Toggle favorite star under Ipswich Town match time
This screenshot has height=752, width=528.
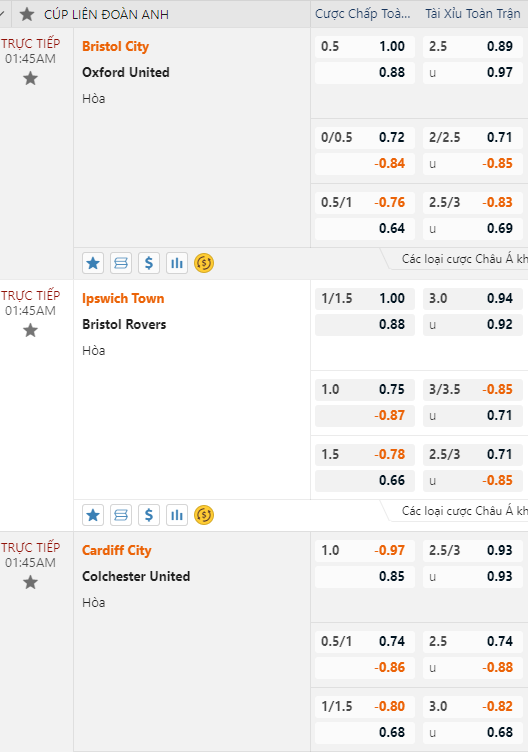pos(30,330)
